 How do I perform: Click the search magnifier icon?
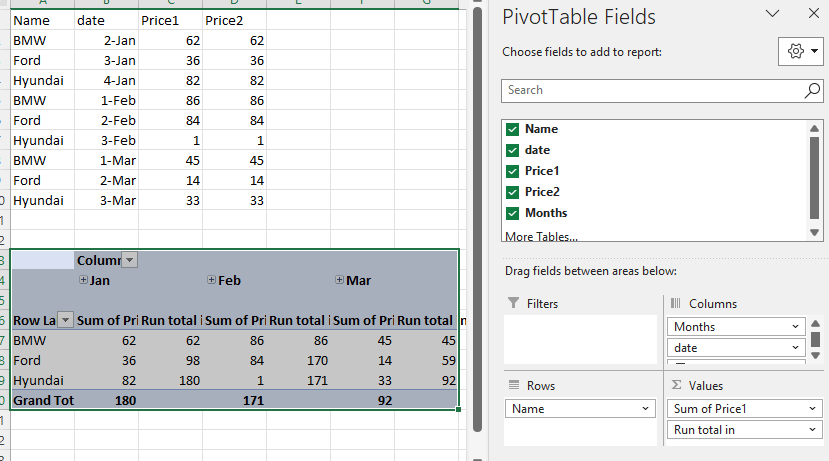click(x=812, y=90)
